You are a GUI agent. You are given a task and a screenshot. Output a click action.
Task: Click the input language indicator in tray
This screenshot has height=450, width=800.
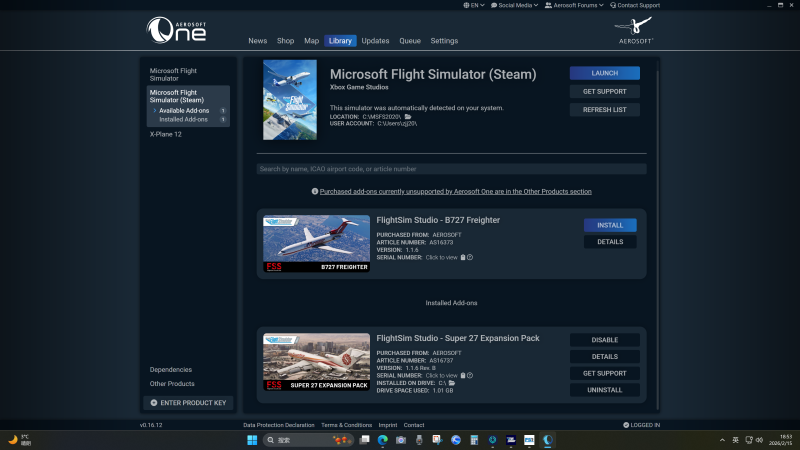(x=735, y=440)
